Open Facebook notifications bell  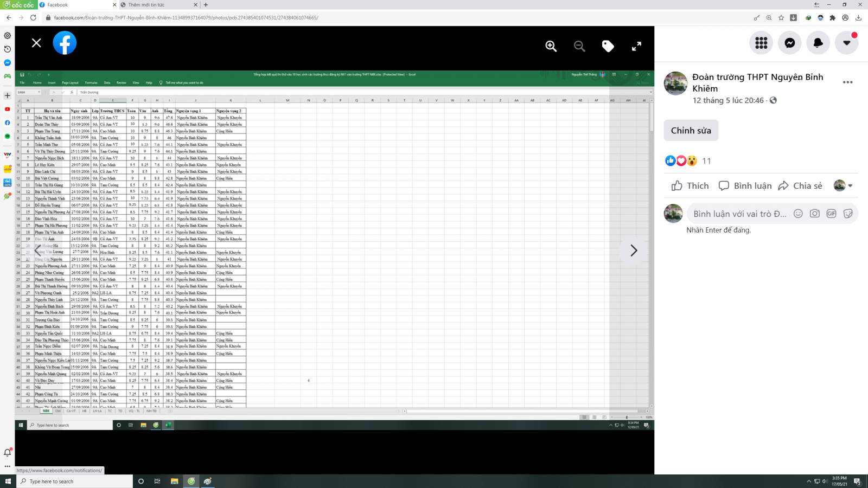coord(818,43)
